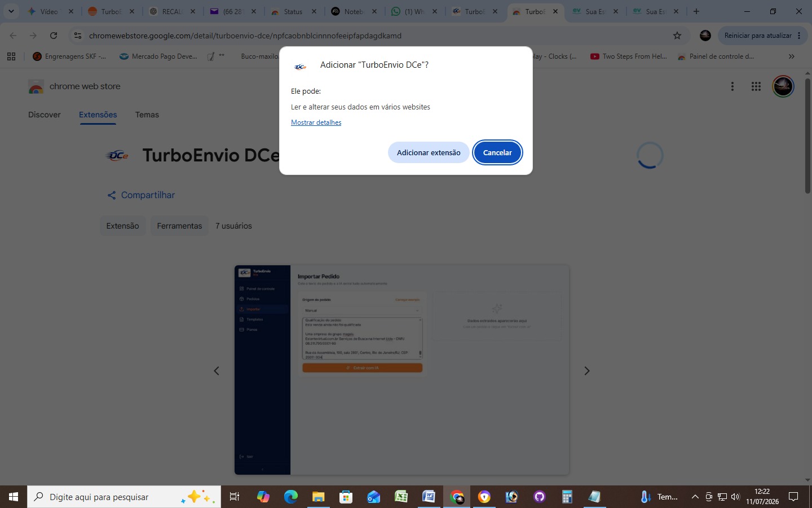The height and width of the screenshot is (508, 812).
Task: Open GitHub Desktop from the taskbar
Action: 540,497
